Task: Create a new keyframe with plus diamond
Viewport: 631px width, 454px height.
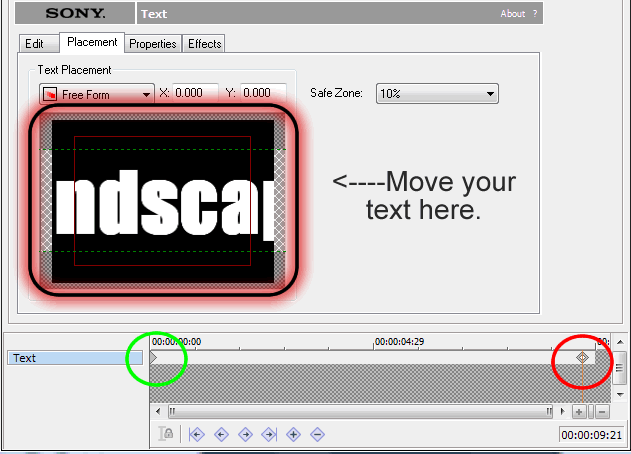Action: [293, 434]
